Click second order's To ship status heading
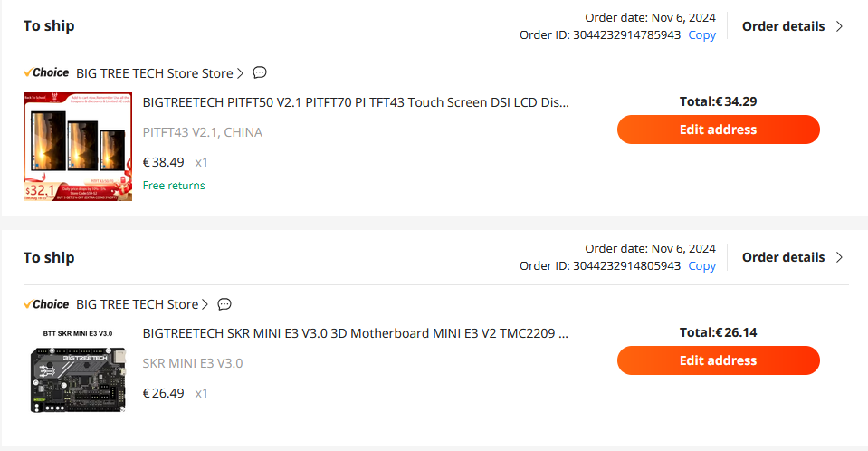This screenshot has height=451, width=868. (49, 257)
